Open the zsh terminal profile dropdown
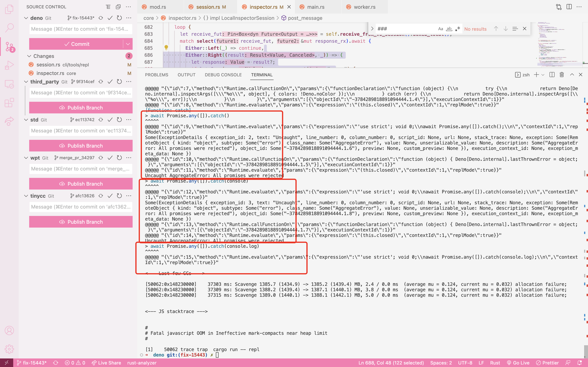Screen dimensions: 588x367 [x=543, y=75]
